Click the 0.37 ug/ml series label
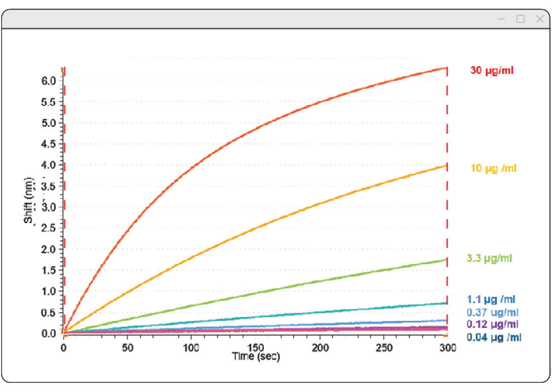Image resolution: width=552 pixels, height=392 pixels. pyautogui.click(x=492, y=312)
